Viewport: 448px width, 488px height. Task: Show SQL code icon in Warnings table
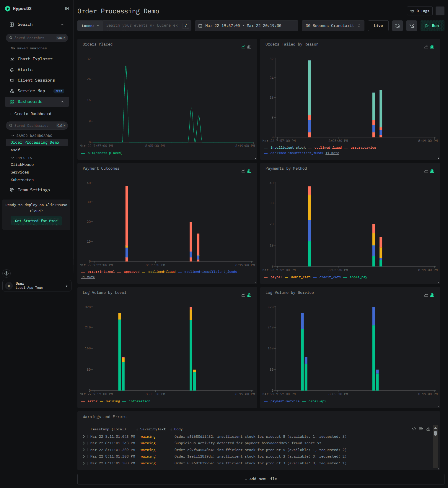tap(414, 429)
